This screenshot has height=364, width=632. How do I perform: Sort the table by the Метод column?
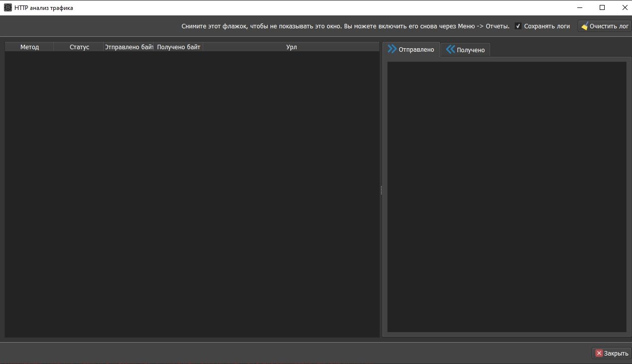[29, 47]
